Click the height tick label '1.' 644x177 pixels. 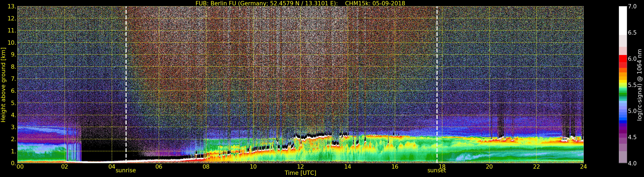(x=14, y=151)
